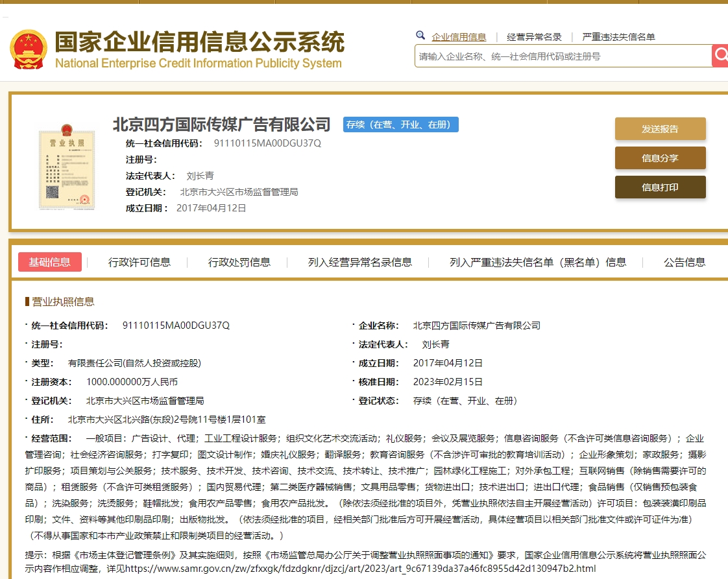Image resolution: width=728 pixels, height=579 pixels.
Task: Select the 企业信用信息 search category
Action: (459, 37)
